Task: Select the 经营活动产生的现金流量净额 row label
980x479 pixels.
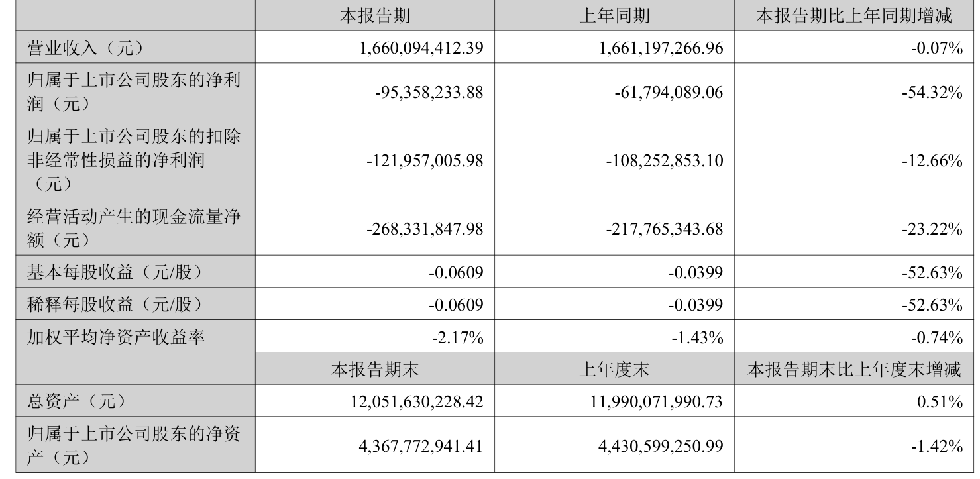Action: [133, 227]
